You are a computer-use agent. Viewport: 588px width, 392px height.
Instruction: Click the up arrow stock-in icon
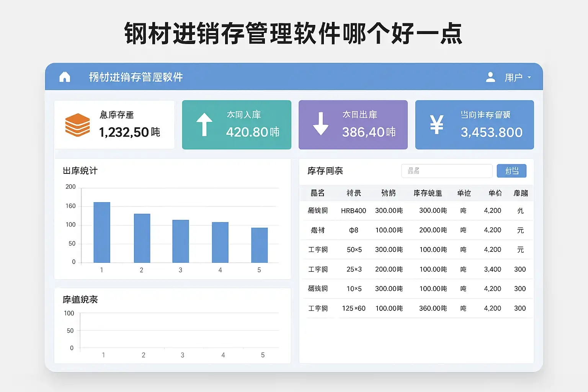[x=204, y=125]
